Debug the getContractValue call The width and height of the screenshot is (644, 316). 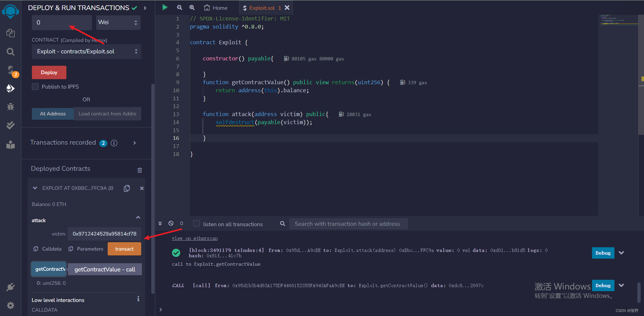click(603, 285)
